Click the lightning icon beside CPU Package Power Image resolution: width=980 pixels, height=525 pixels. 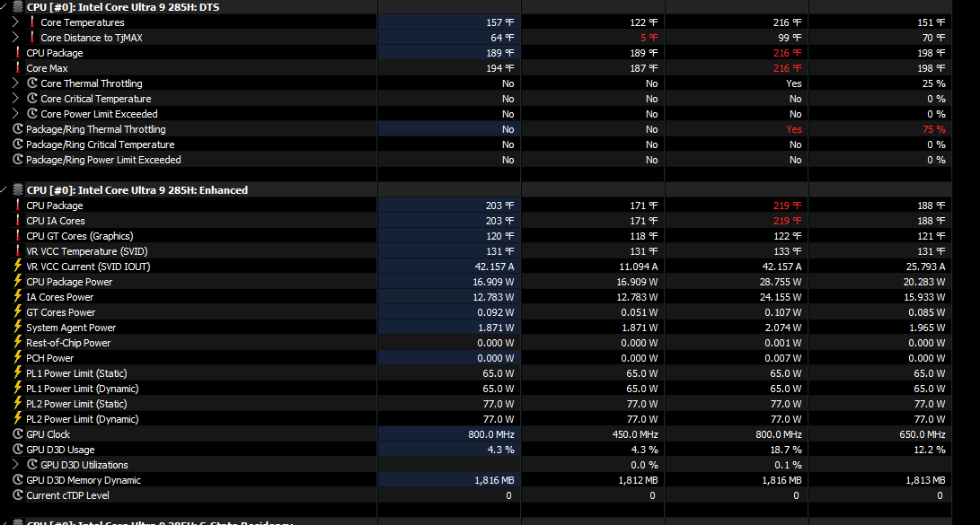(18, 282)
